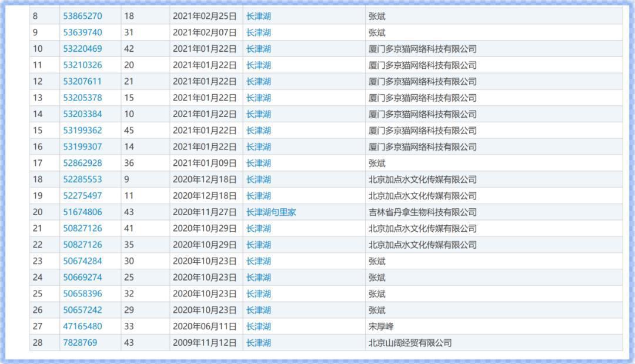Open 长津湖 trademark link in row 8
Image resolution: width=635 pixels, height=364 pixels.
[x=259, y=16]
